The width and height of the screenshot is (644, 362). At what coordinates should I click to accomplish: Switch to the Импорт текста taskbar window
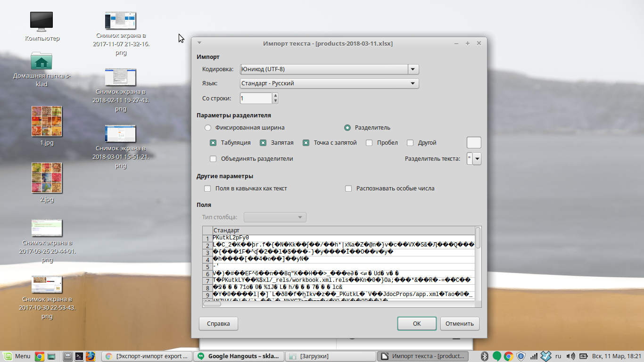424,356
